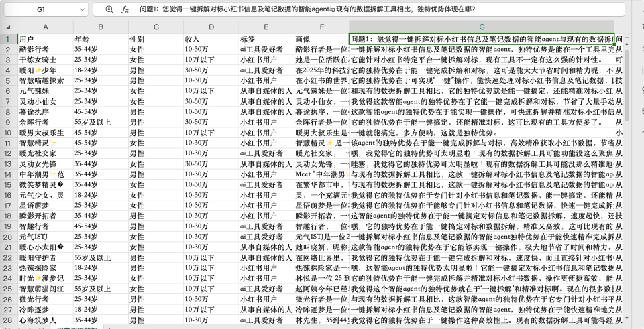Select the income cell in 干练女骑士 row
This screenshot has width=644, height=329.
pyautogui.click(x=211, y=60)
